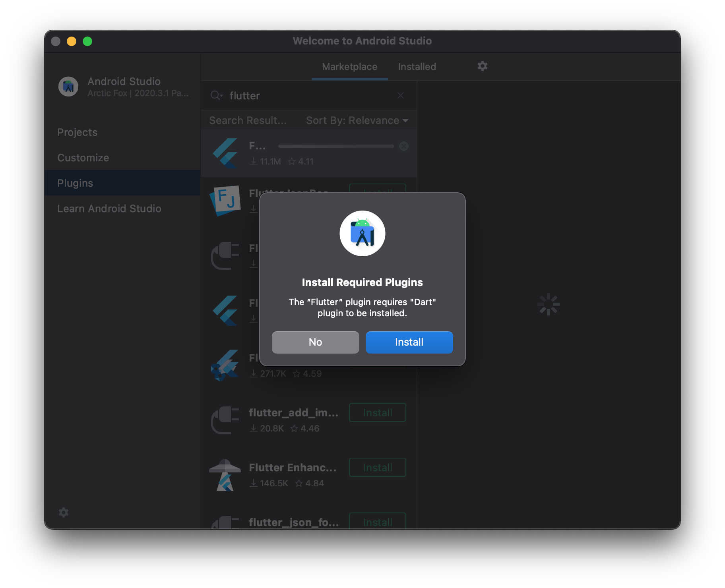
Task: Click the Arctic Fox version text
Action: click(138, 93)
